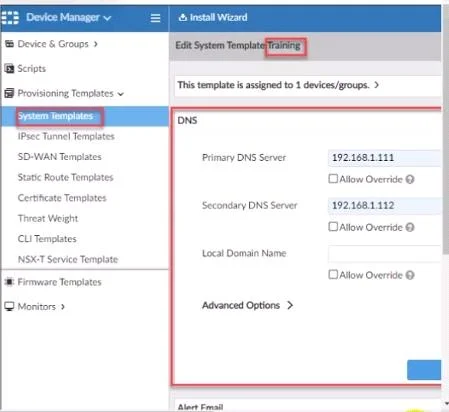This screenshot has height=412, width=449.
Task: Expand Device & Groups menu
Action: [53, 44]
